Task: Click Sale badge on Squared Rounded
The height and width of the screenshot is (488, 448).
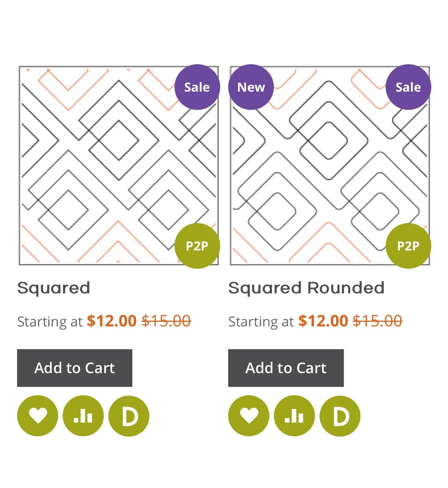Action: [408, 87]
